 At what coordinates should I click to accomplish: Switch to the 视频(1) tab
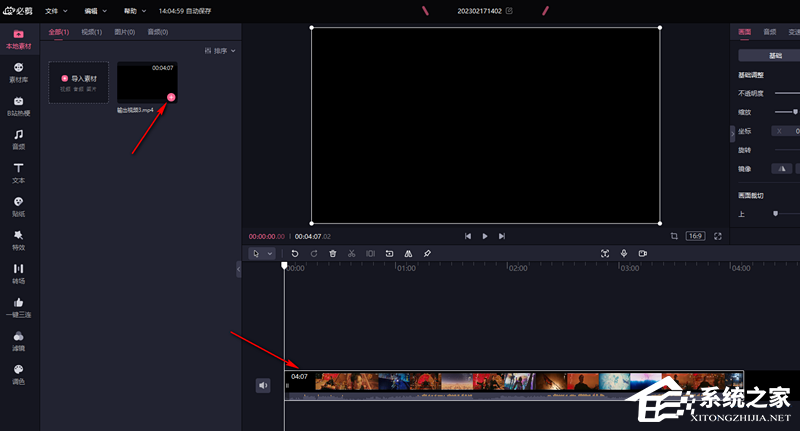click(x=91, y=32)
